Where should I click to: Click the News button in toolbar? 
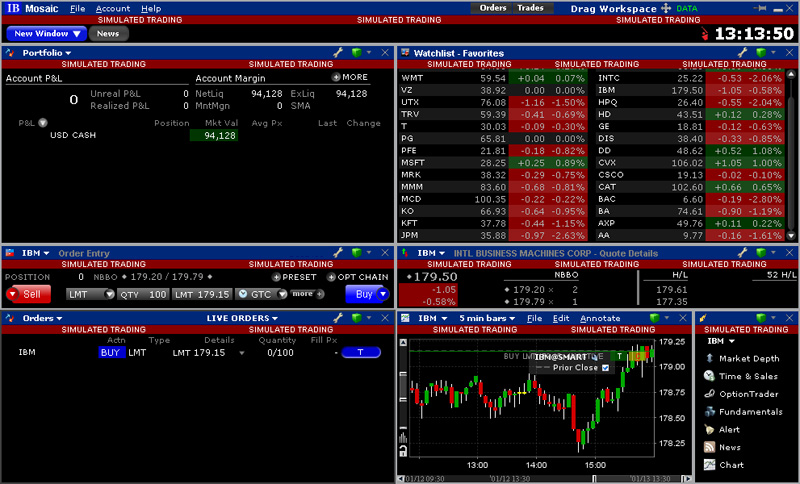click(108, 33)
